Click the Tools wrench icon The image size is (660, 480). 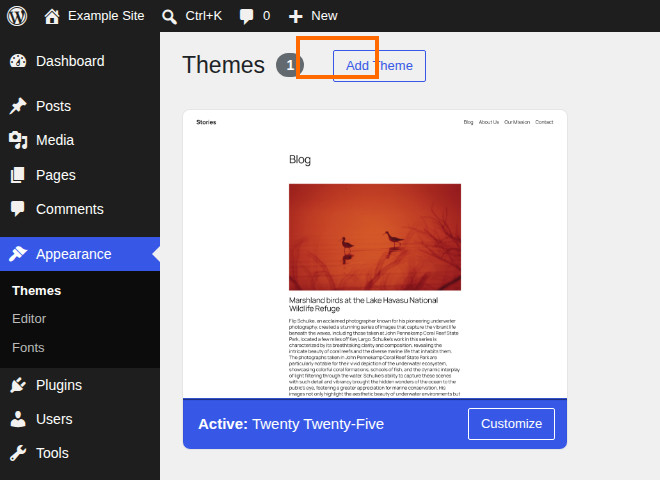(x=18, y=453)
